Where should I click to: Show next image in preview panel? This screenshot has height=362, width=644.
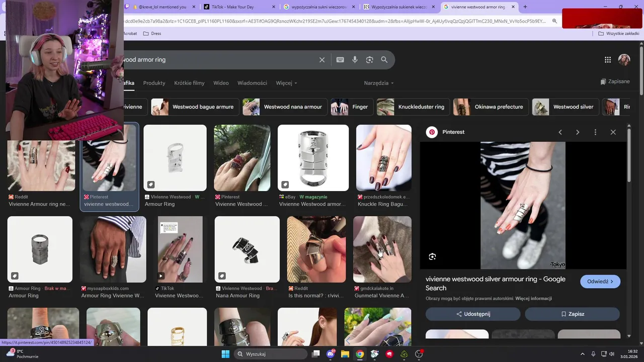pos(578,132)
